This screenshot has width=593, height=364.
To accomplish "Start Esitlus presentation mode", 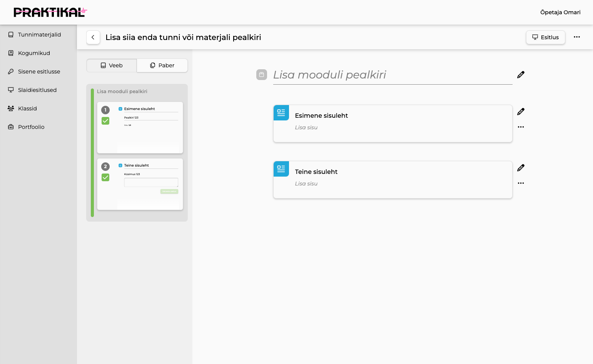I will (x=545, y=37).
